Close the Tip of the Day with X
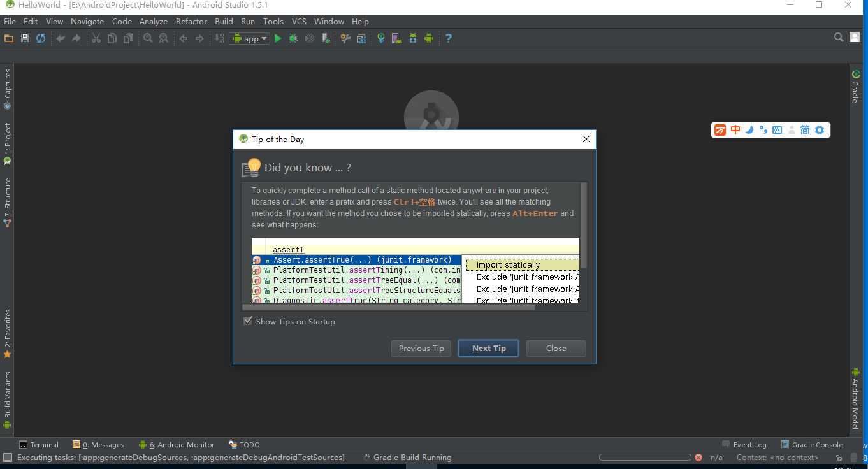The image size is (868, 469). pos(586,139)
